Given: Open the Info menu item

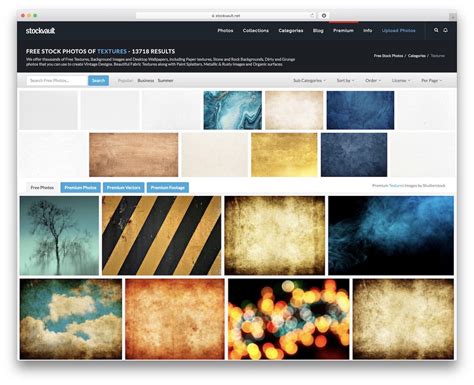Looking at the screenshot, I should point(368,30).
